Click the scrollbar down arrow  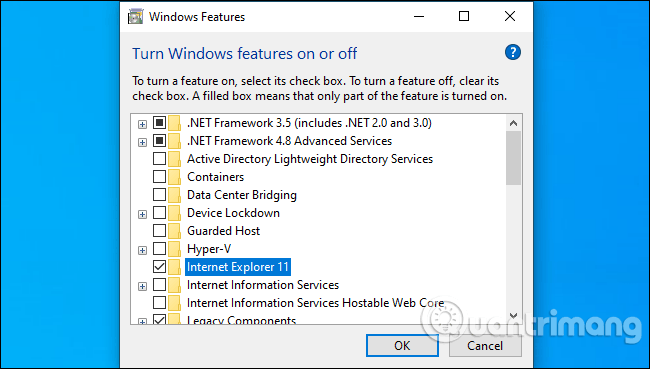(514, 316)
